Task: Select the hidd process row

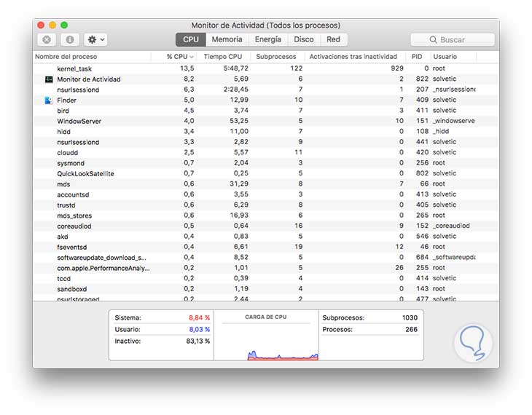Action: [x=266, y=132]
